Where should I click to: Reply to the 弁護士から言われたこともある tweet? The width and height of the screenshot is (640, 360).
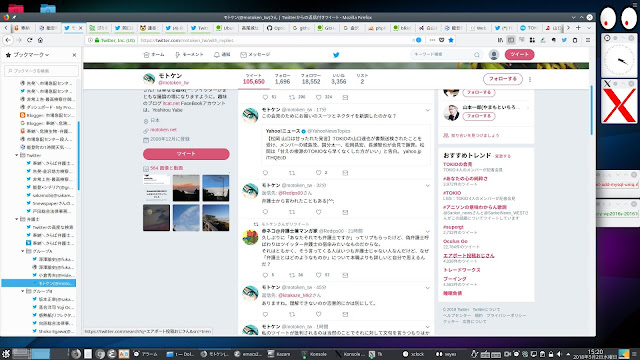tap(265, 212)
